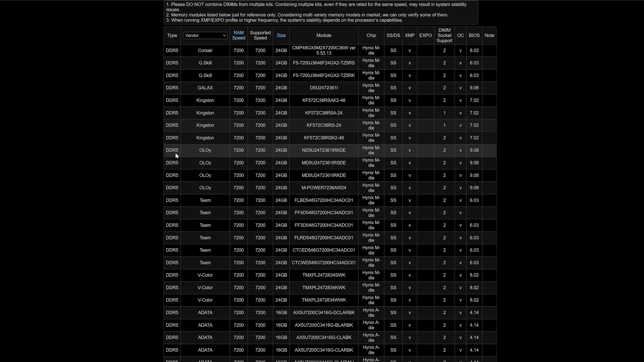Select Team module CTCED548G7200HC34ADC01
The height and width of the screenshot is (362, 644).
(x=324, y=250)
